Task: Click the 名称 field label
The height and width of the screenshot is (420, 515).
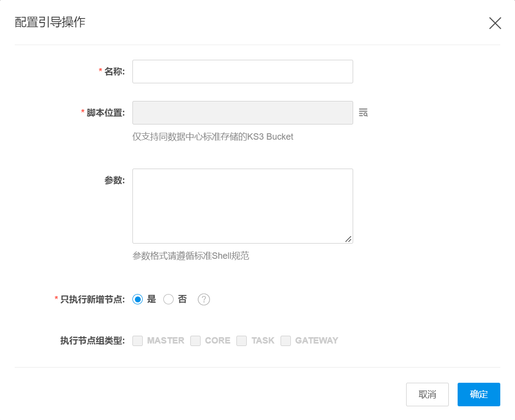Action: click(114, 72)
